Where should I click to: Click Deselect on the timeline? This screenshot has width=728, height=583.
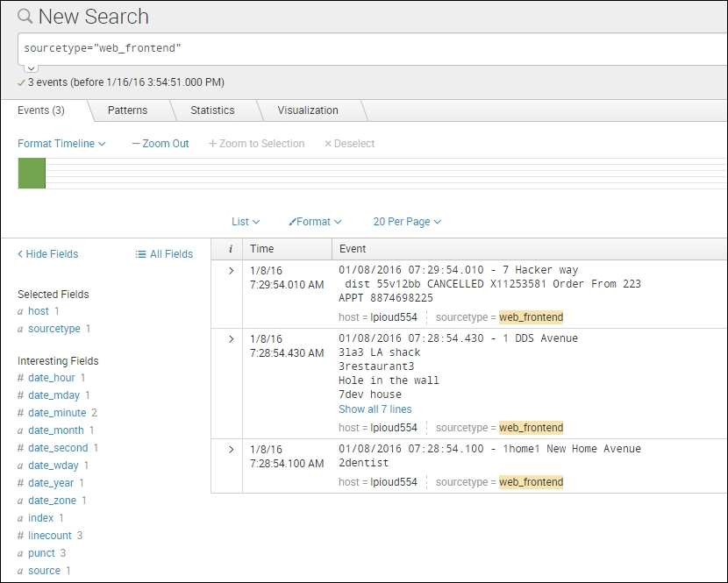pos(350,144)
